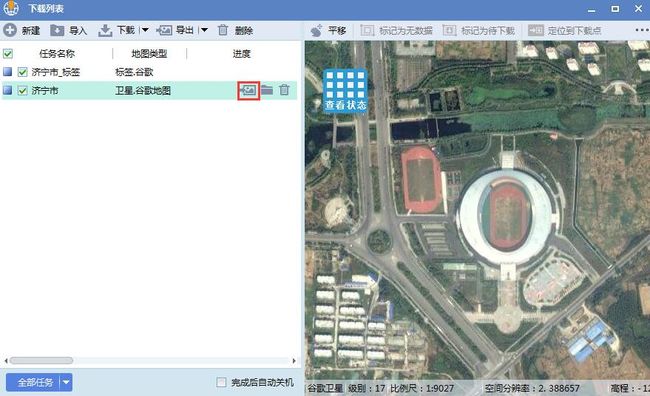This screenshot has width=650, height=396.
Task: Click 标记为待下载 toolbar button
Action: click(x=478, y=30)
